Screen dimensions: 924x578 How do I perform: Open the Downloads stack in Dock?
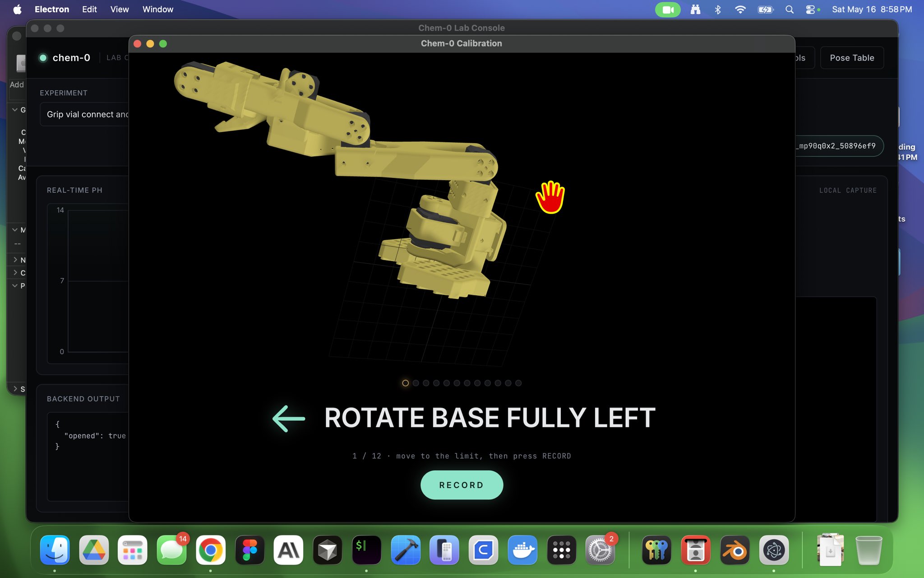tap(830, 550)
